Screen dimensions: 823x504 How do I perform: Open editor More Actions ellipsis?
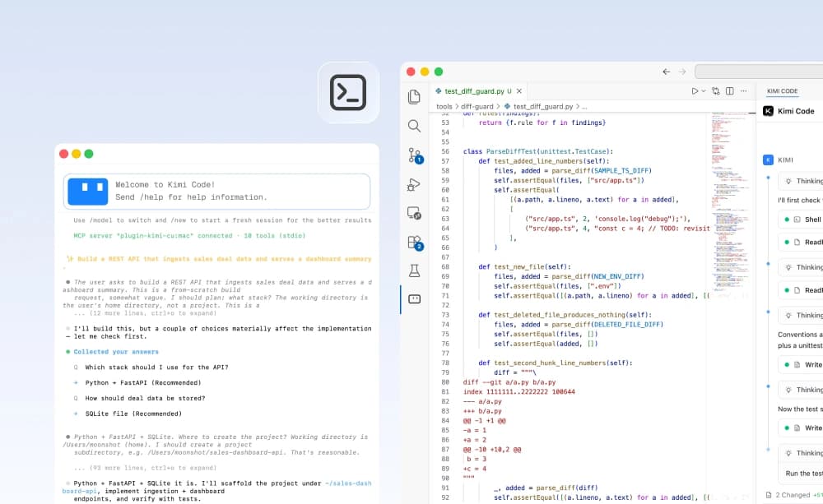point(744,91)
